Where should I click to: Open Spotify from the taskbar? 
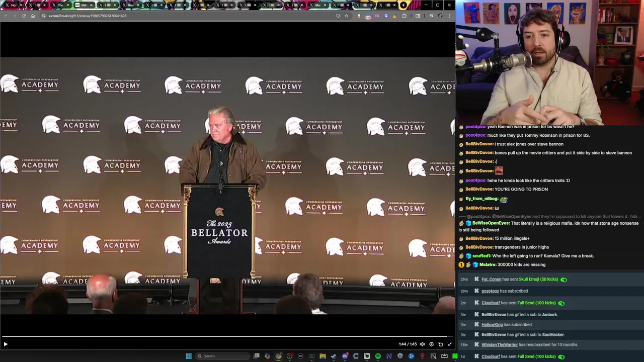click(378, 356)
